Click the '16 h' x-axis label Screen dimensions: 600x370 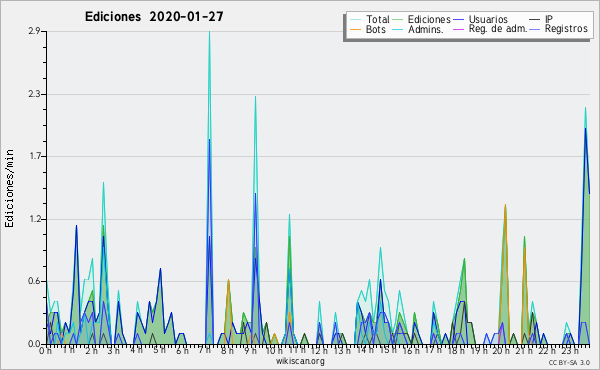411,351
